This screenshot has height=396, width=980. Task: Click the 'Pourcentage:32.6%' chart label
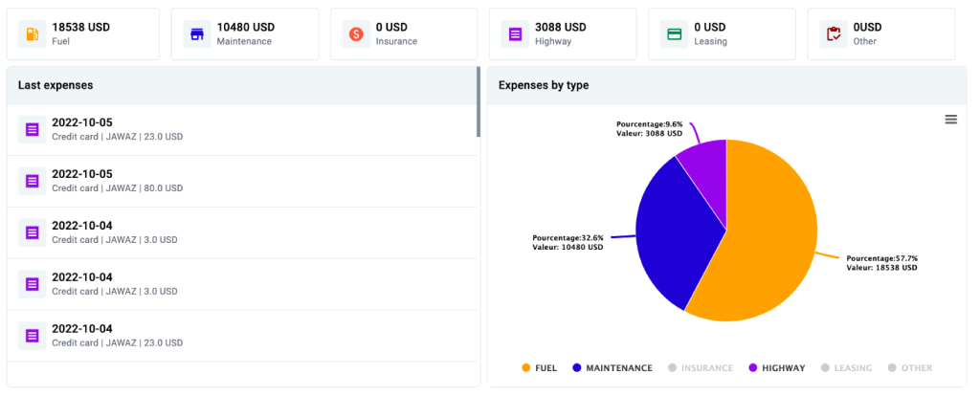coord(568,238)
